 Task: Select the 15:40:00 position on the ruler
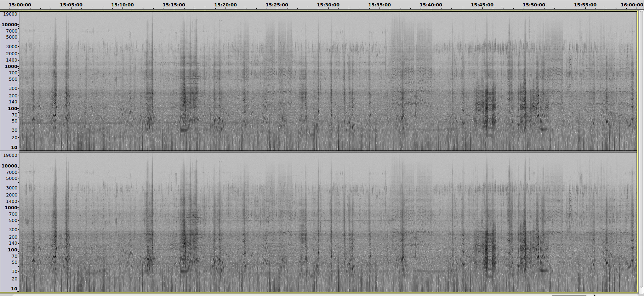pyautogui.click(x=431, y=5)
